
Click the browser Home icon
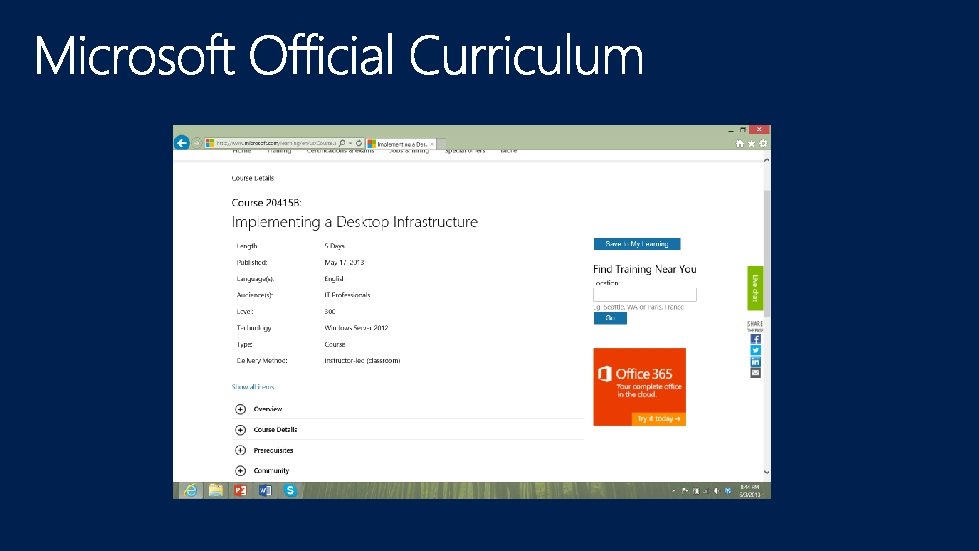point(740,144)
